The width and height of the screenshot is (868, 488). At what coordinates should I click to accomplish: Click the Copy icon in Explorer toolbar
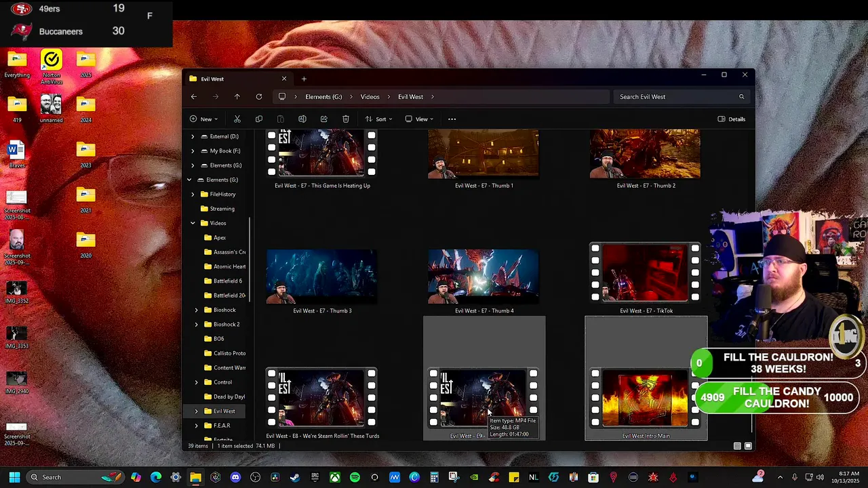coord(259,119)
